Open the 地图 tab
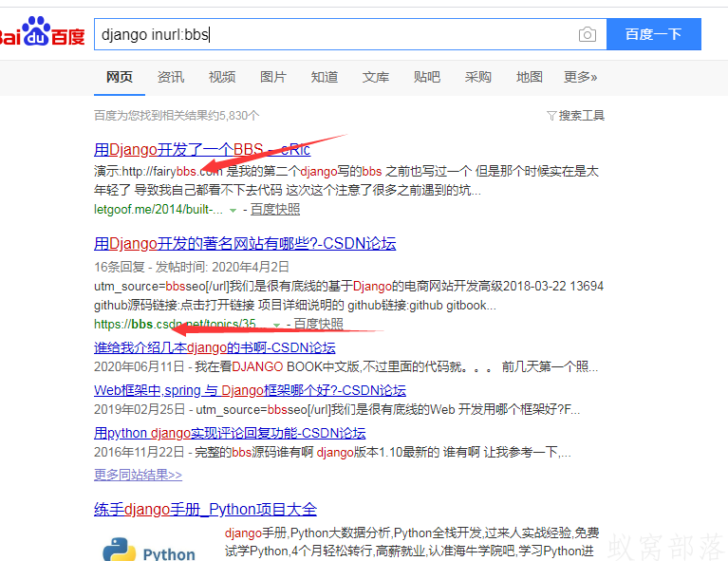This screenshot has width=728, height=561. click(x=530, y=77)
